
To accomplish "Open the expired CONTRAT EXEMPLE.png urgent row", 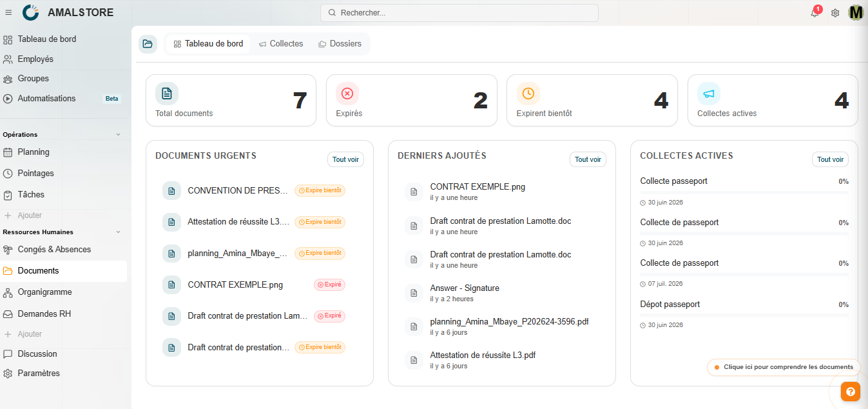I will 254,284.
